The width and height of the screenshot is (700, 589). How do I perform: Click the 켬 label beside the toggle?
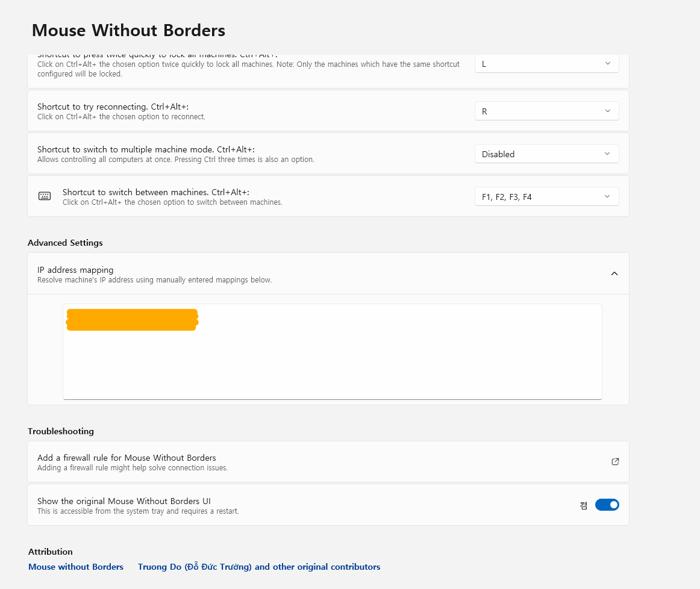[x=584, y=505]
